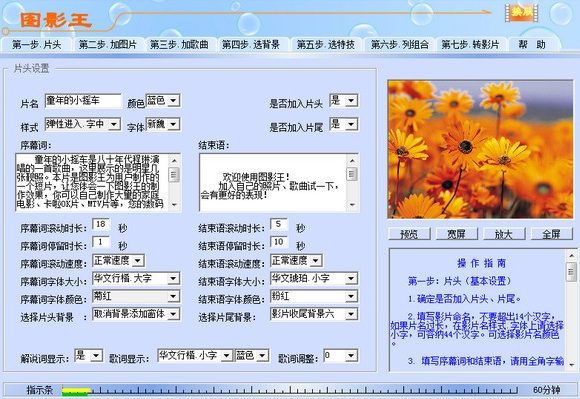
Task: Click the 结束语滚动时长 field
Action: [x=279, y=224]
